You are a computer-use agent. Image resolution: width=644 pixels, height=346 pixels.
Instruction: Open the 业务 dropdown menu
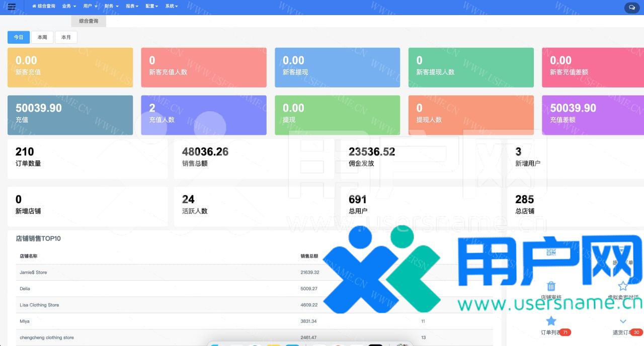tap(67, 7)
